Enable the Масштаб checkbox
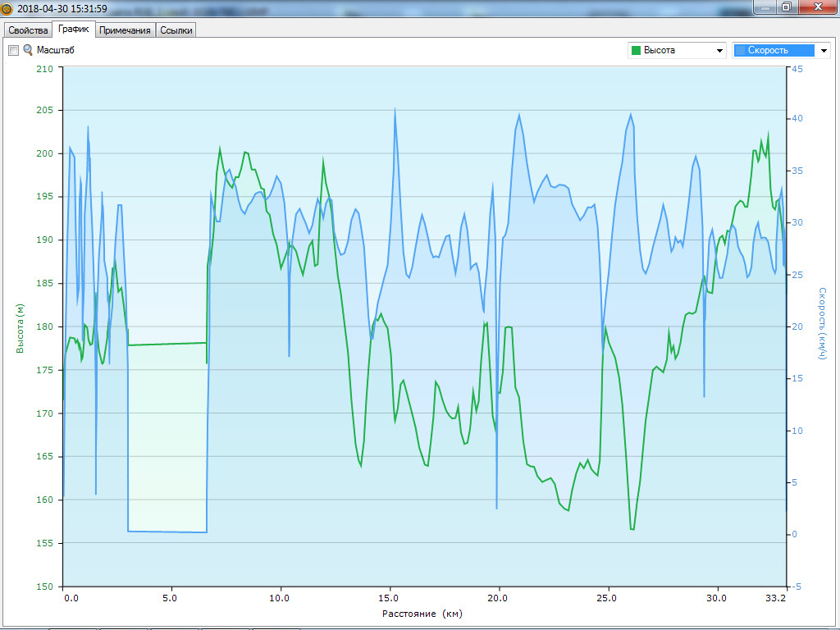This screenshot has width=840, height=630. (13, 51)
